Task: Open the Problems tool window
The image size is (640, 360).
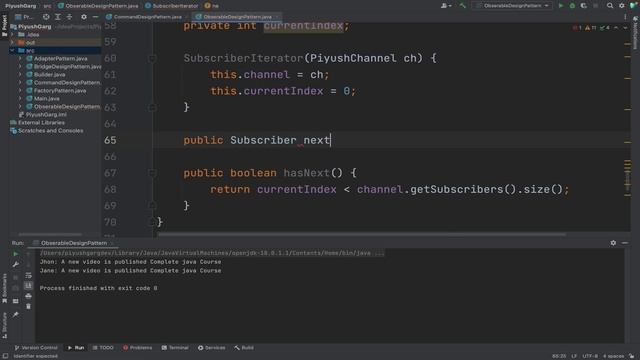Action: click(138, 348)
